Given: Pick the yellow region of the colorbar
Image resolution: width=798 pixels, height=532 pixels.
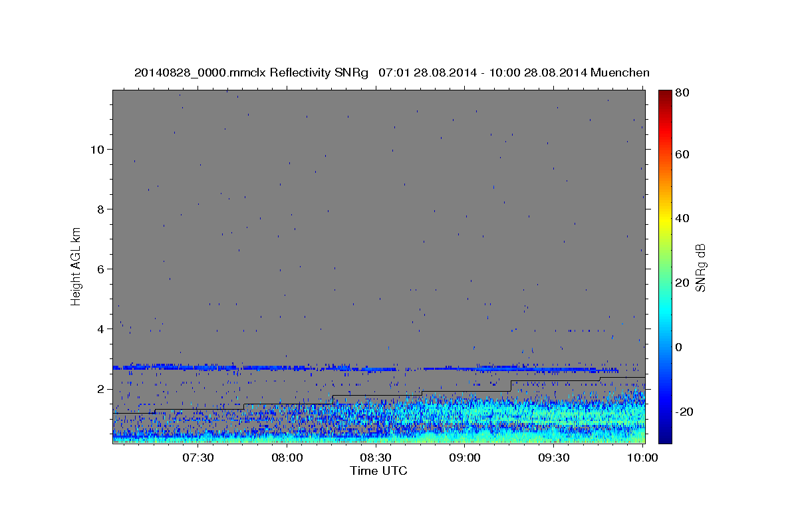Looking at the screenshot, I should point(665,219).
